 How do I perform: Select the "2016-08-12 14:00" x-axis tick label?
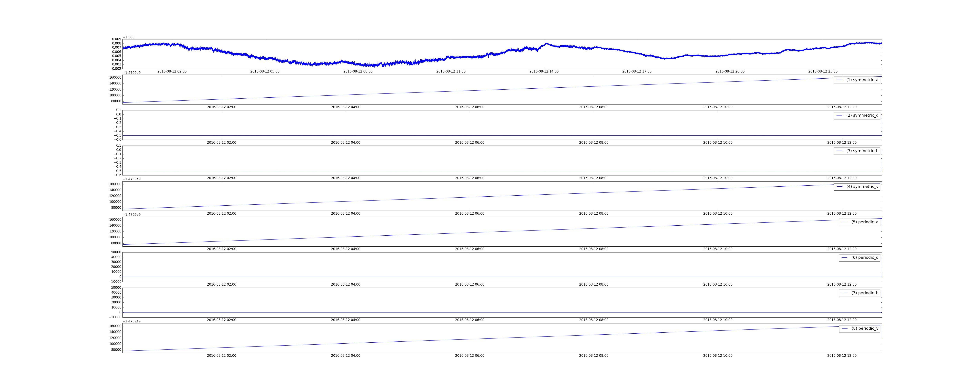544,72
